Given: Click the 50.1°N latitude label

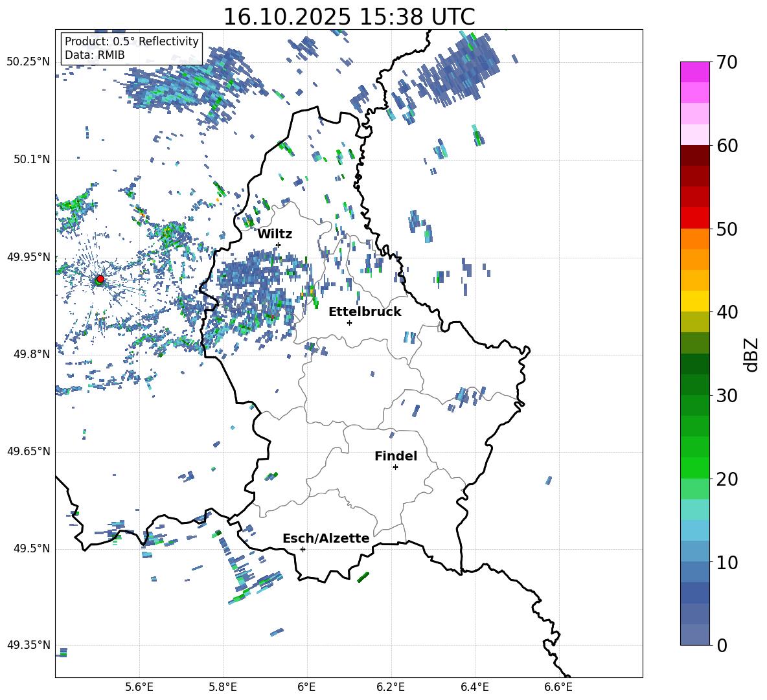Looking at the screenshot, I should [32, 160].
